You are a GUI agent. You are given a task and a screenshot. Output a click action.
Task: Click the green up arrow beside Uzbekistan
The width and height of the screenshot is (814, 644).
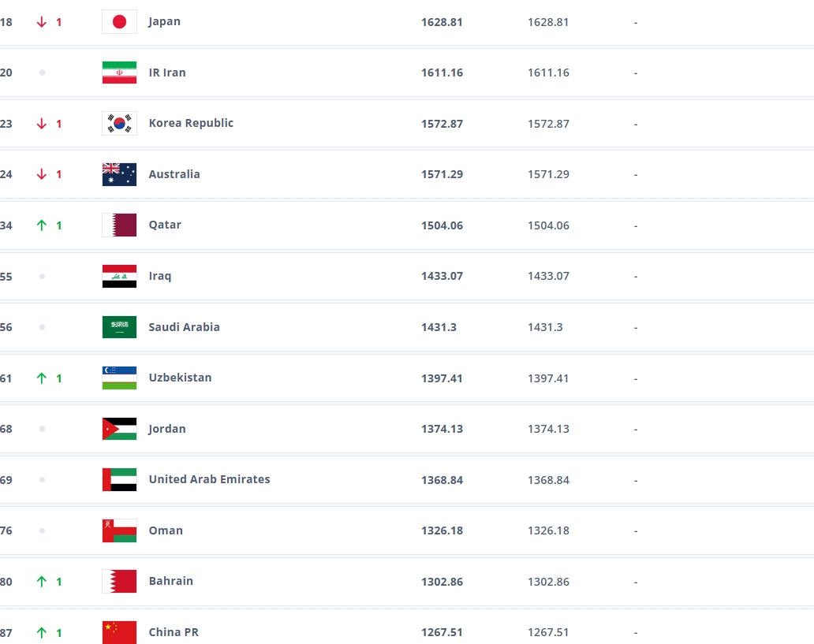point(42,378)
